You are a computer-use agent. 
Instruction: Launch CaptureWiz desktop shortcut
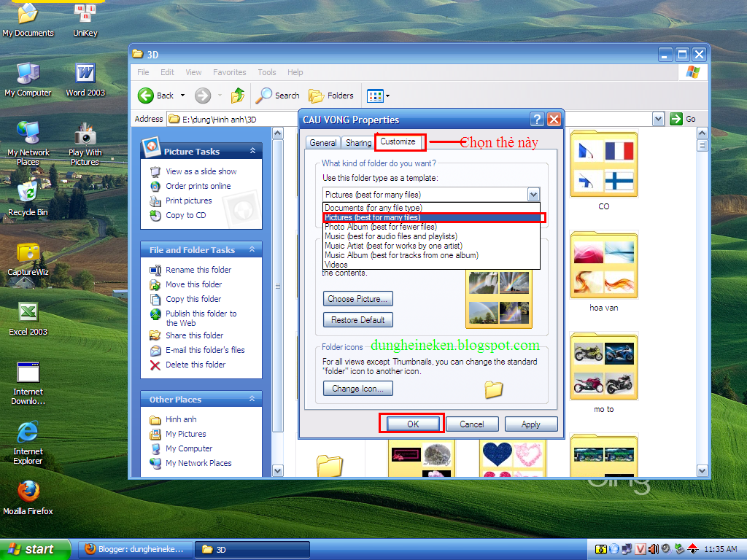coord(28,260)
